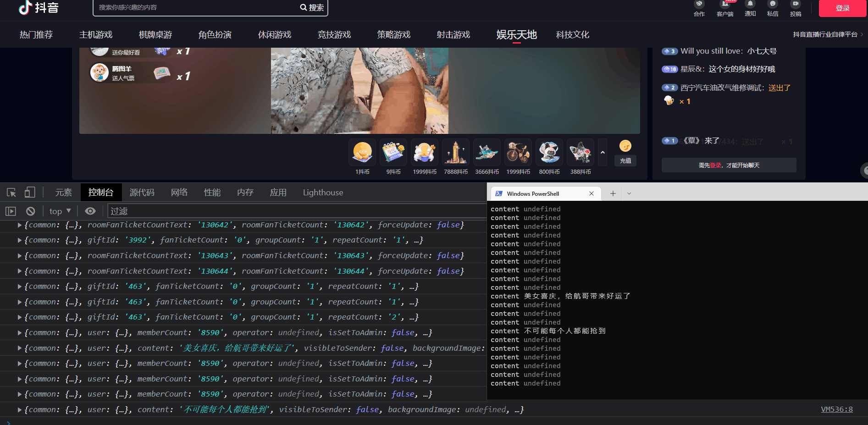Expand the '不可能每个人都能抢到' content log entry
868x425 pixels.
point(19,410)
